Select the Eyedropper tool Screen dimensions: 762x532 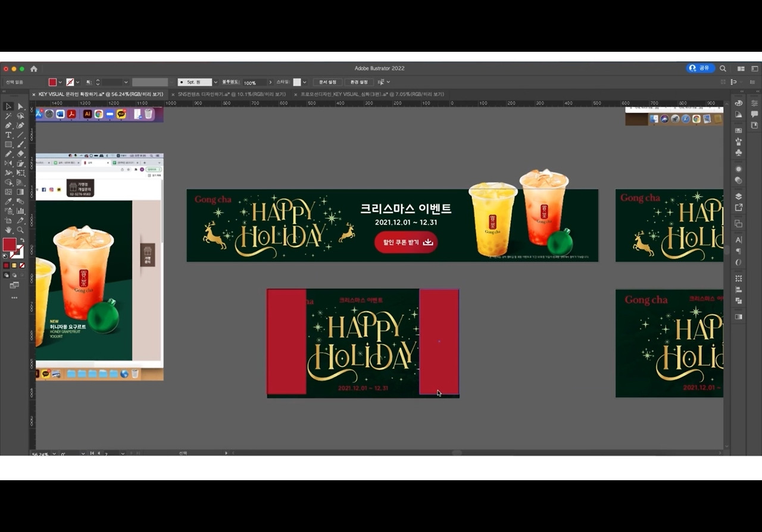pyautogui.click(x=8, y=202)
